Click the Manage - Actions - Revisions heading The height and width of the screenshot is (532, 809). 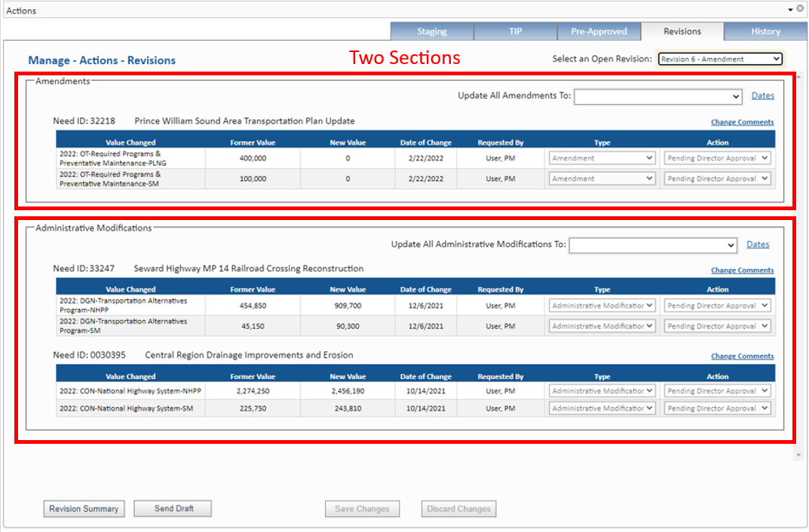point(102,60)
